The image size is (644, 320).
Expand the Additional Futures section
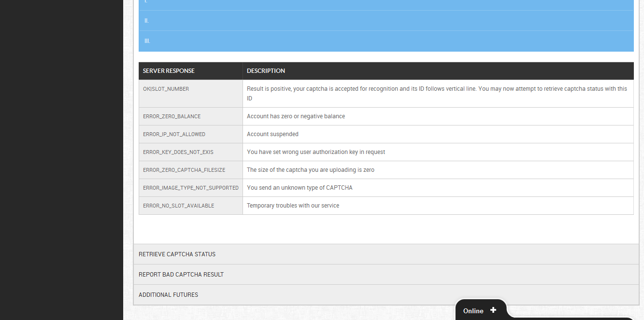click(386, 294)
